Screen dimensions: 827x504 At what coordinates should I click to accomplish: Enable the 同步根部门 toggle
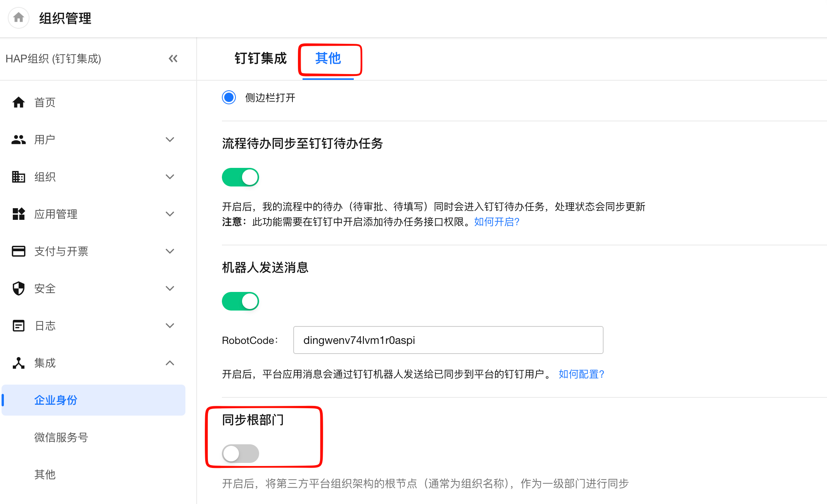(x=240, y=453)
